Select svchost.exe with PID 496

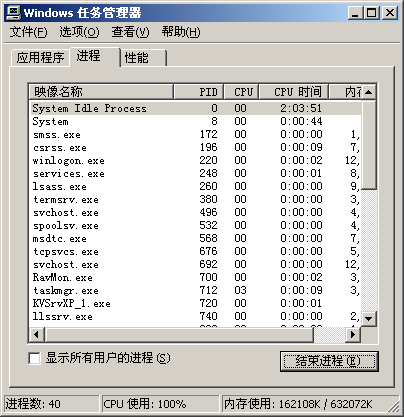195,212
